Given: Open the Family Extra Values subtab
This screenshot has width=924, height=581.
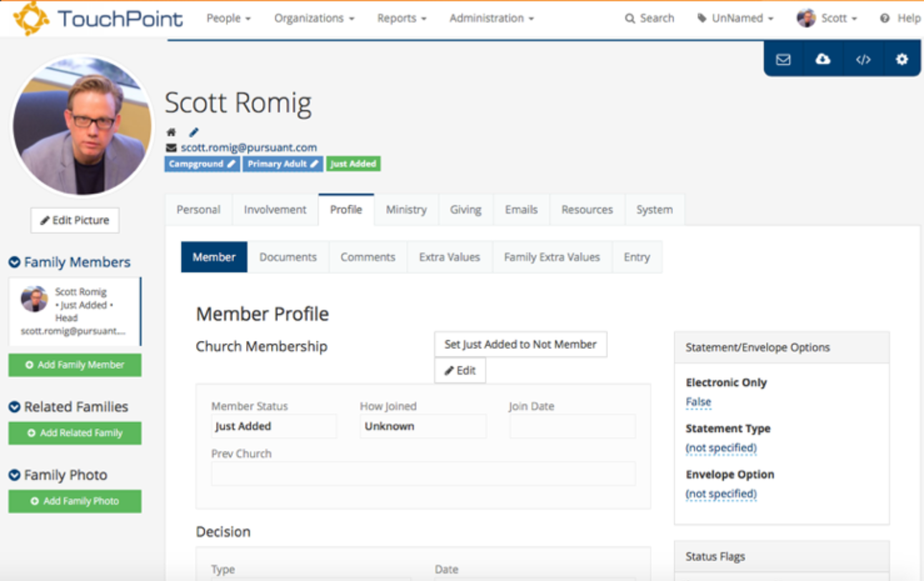Looking at the screenshot, I should pyautogui.click(x=552, y=256).
